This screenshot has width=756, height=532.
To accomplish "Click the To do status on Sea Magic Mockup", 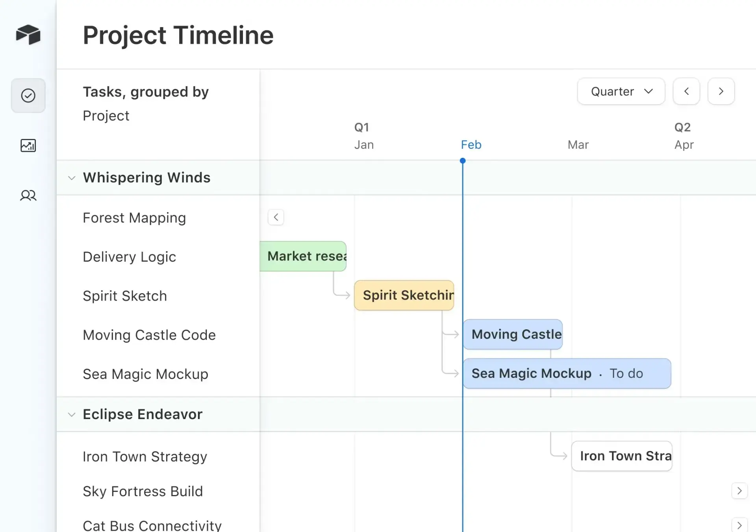I will 626,373.
